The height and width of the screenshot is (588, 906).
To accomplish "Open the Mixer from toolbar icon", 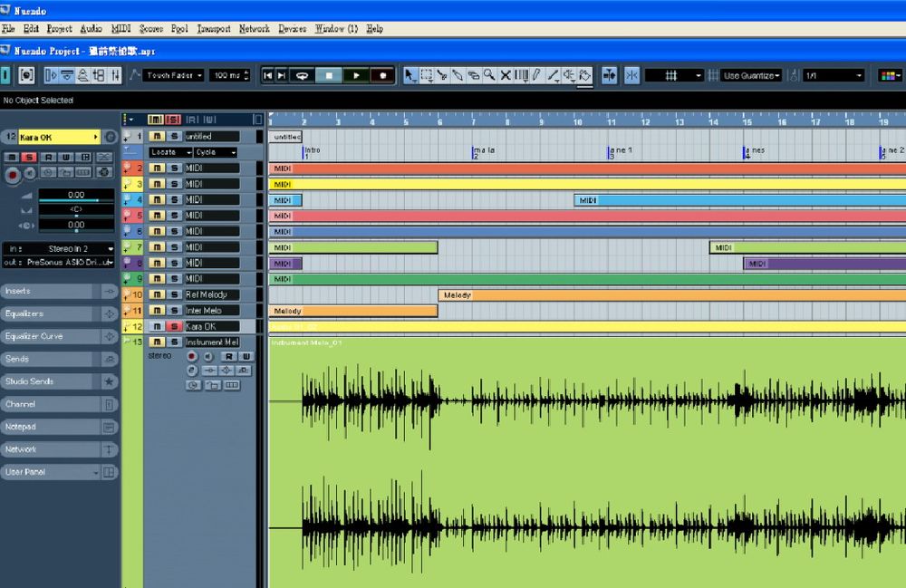I will (115, 75).
